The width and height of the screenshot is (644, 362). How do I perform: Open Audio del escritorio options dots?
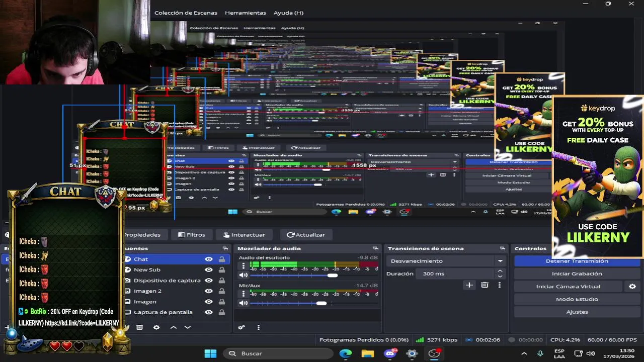pos(244,266)
